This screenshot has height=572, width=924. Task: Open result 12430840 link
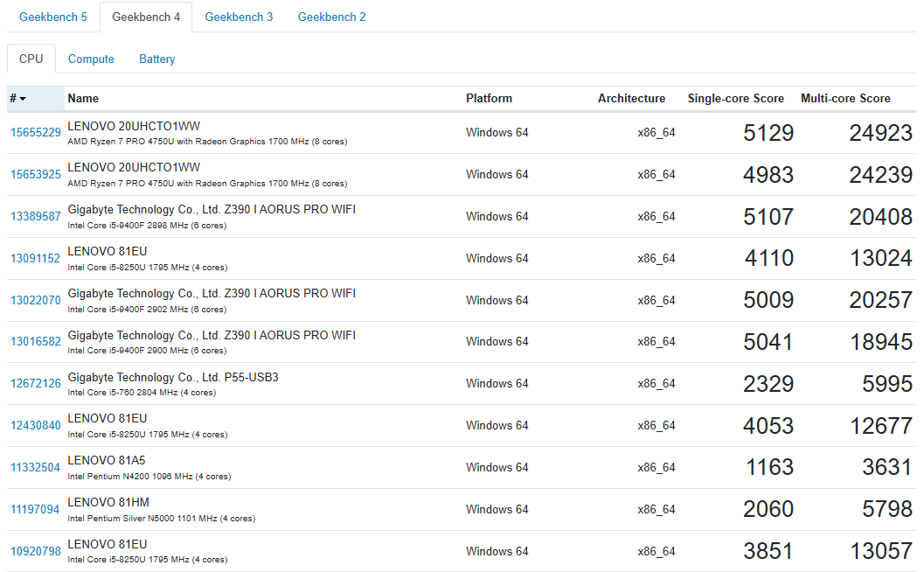tap(35, 425)
